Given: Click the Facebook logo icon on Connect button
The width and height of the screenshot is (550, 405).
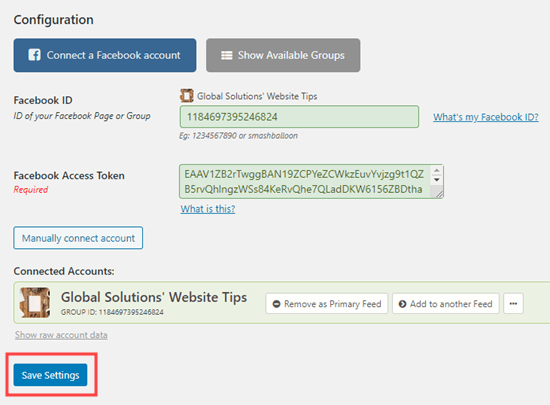Looking at the screenshot, I should tap(34, 55).
